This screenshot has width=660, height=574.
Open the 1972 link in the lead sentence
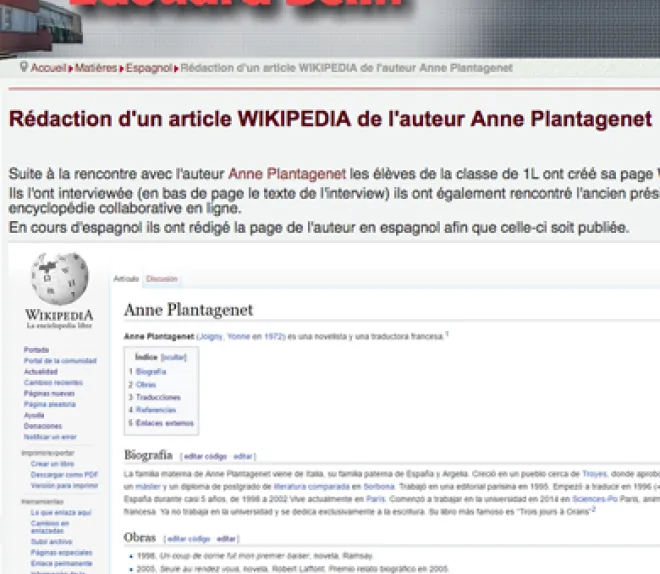point(273,336)
